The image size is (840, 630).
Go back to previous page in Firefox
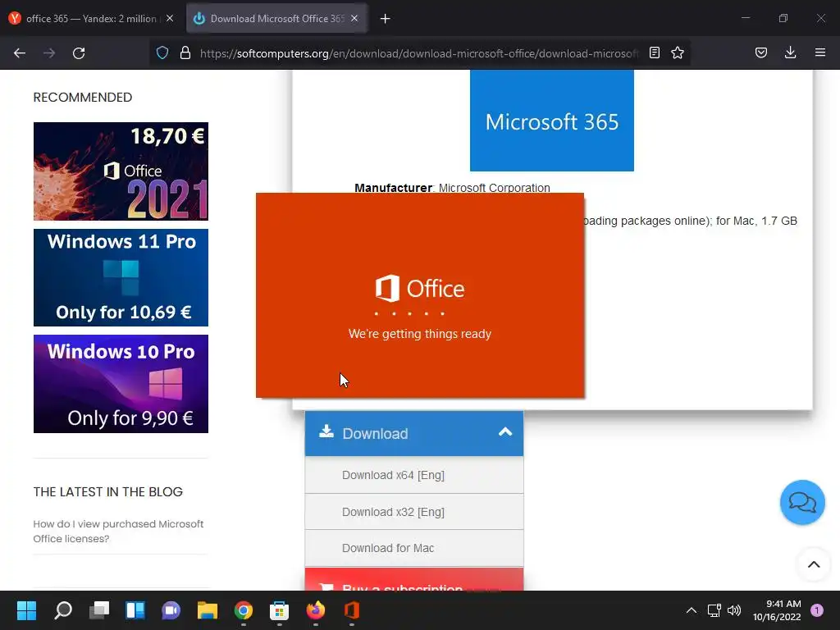20,53
